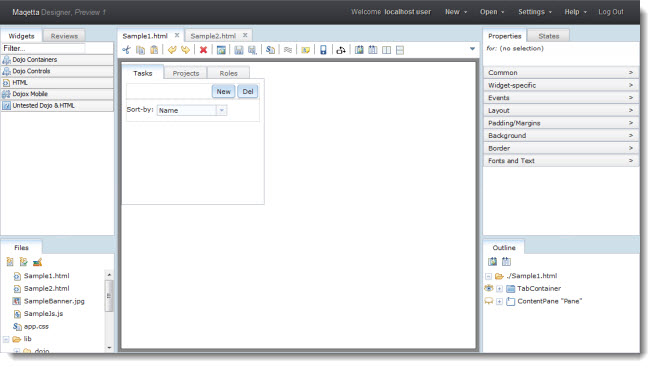Image resolution: width=655 pixels, height=368 pixels.
Task: Expand the Background properties section
Action: click(561, 135)
